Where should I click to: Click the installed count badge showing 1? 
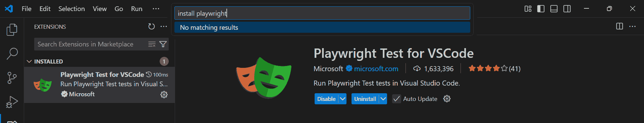pyautogui.click(x=164, y=61)
